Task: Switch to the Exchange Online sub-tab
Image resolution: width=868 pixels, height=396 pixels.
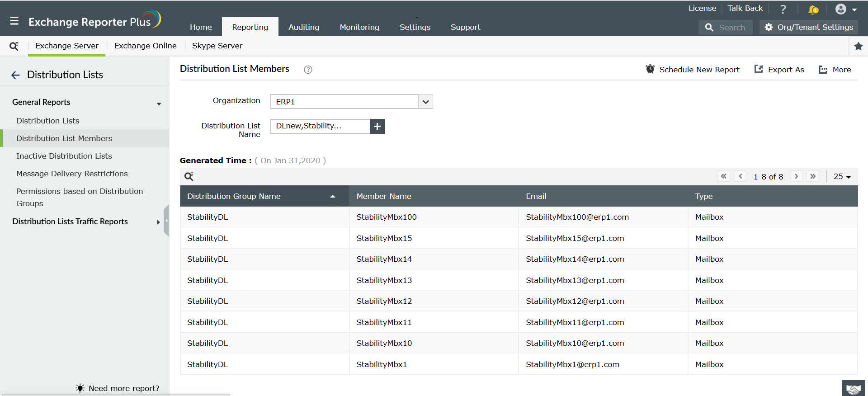Action: tap(145, 46)
